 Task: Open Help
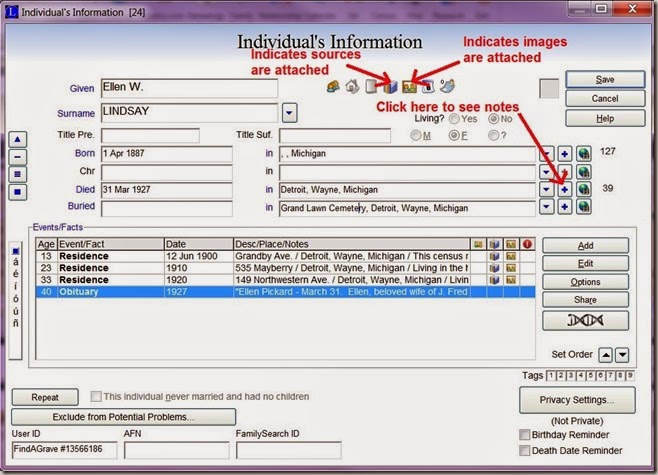[605, 118]
